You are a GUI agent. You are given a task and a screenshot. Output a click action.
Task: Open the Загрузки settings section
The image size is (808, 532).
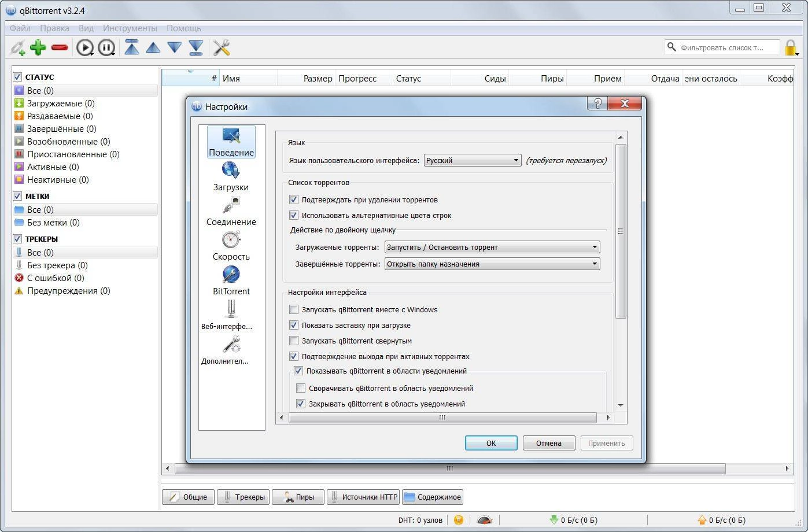[231, 177]
